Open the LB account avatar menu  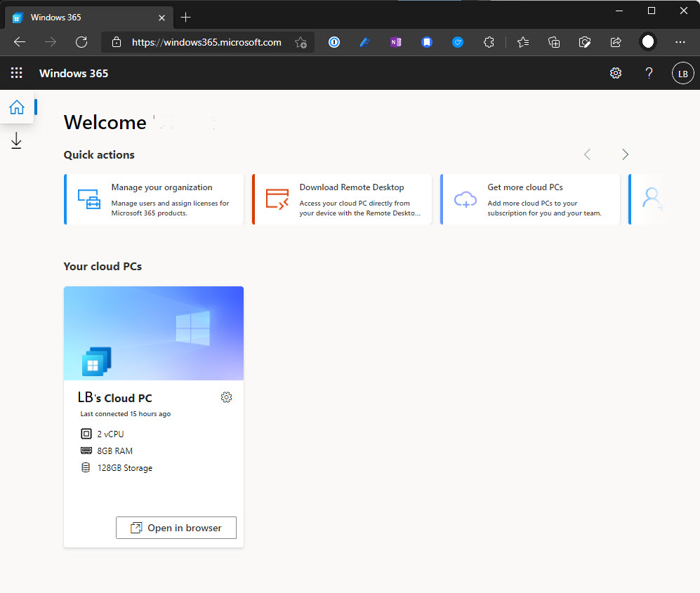[x=682, y=73]
